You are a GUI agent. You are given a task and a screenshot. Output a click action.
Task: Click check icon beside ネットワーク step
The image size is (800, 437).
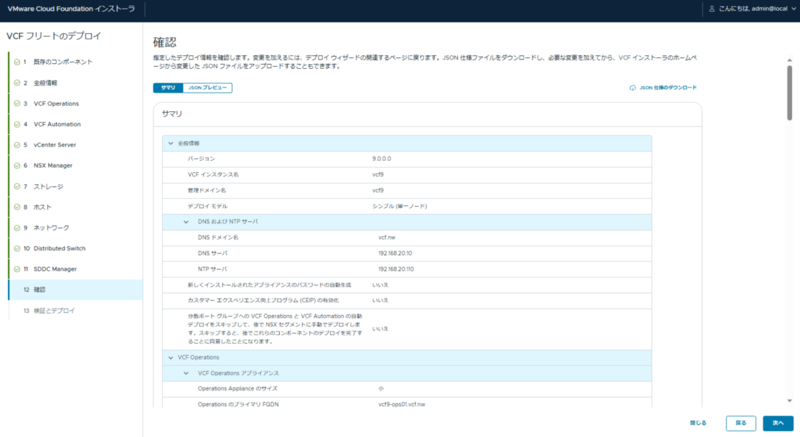point(17,228)
